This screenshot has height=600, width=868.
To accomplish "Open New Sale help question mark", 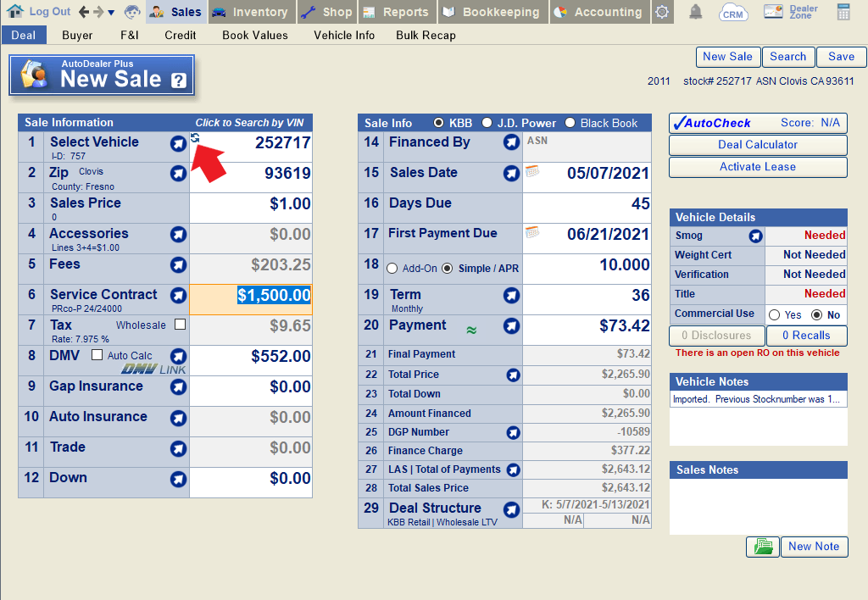I will pos(178,81).
